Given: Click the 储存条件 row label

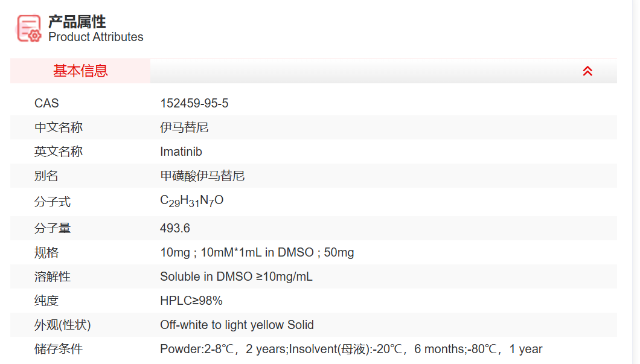Looking at the screenshot, I should (x=59, y=349).
